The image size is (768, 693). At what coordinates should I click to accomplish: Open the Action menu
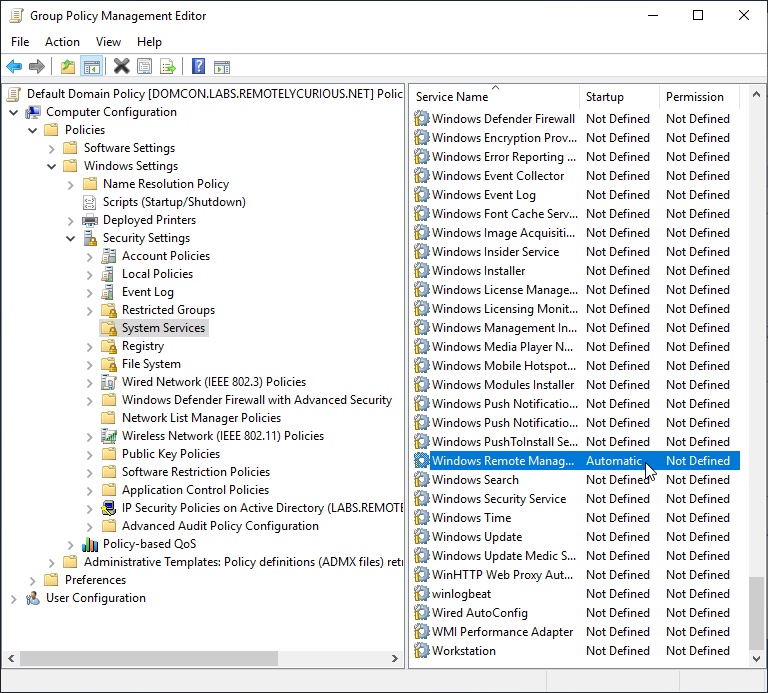coord(62,42)
